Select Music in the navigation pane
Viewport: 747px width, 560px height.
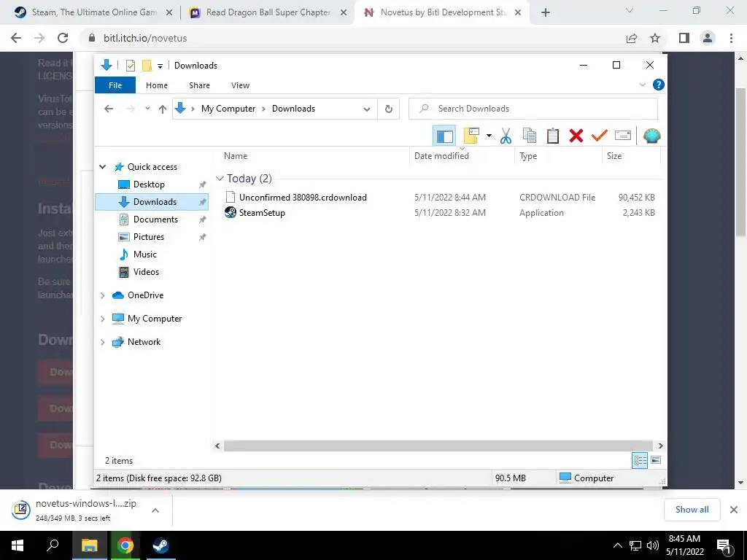(x=145, y=254)
